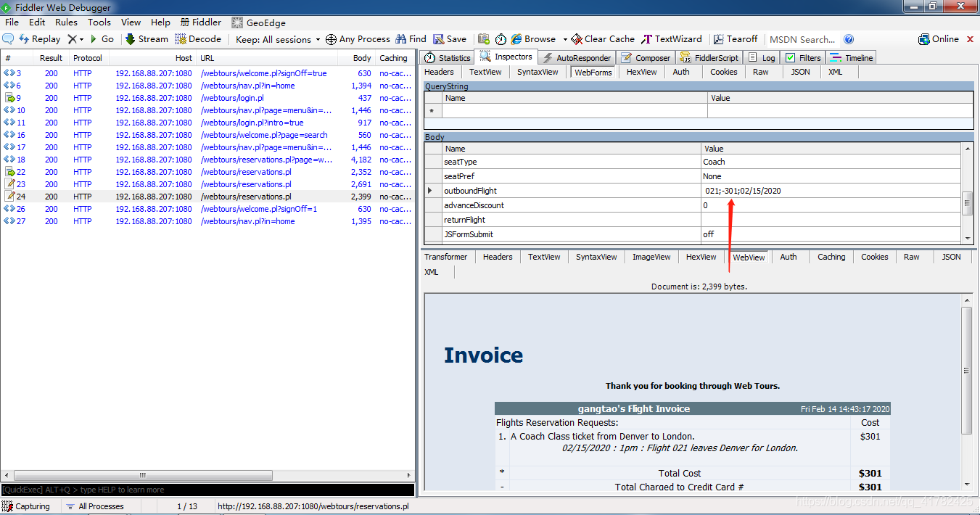980x515 pixels.
Task: Open the GeoEdge menu item
Action: pyautogui.click(x=258, y=22)
